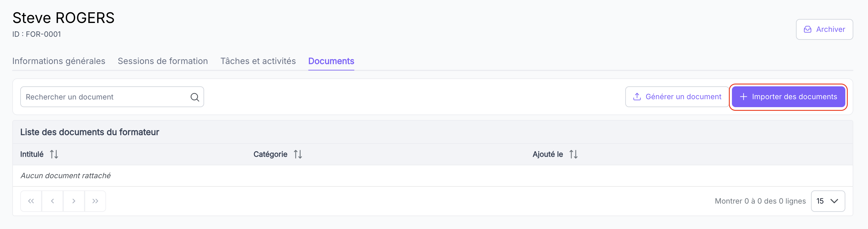Click Archiver button
This screenshot has width=868, height=229.
[824, 29]
